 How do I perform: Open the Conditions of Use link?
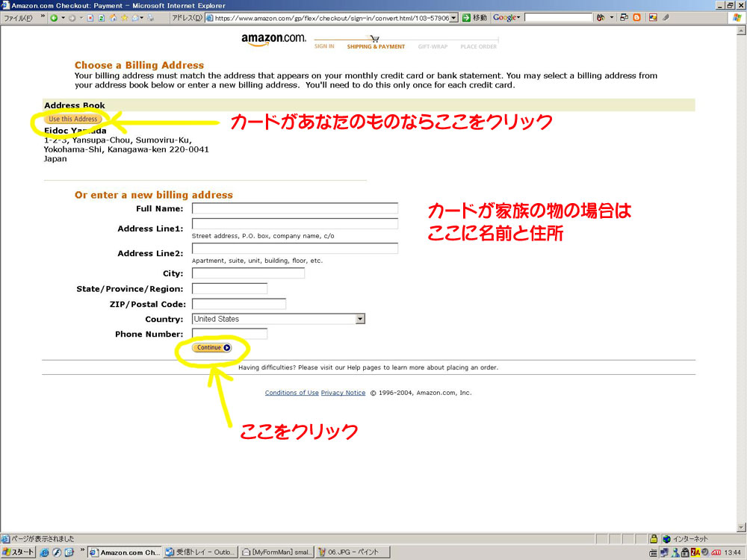click(291, 393)
